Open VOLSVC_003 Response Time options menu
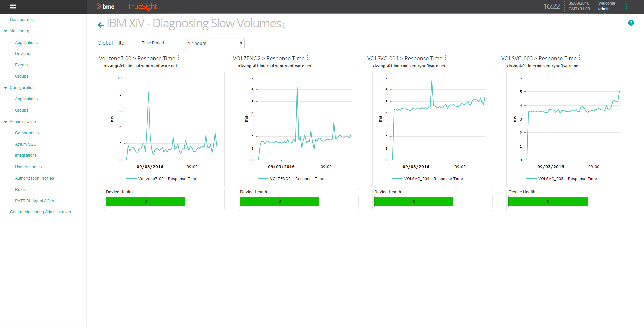This screenshot has width=644, height=328. pyautogui.click(x=579, y=58)
